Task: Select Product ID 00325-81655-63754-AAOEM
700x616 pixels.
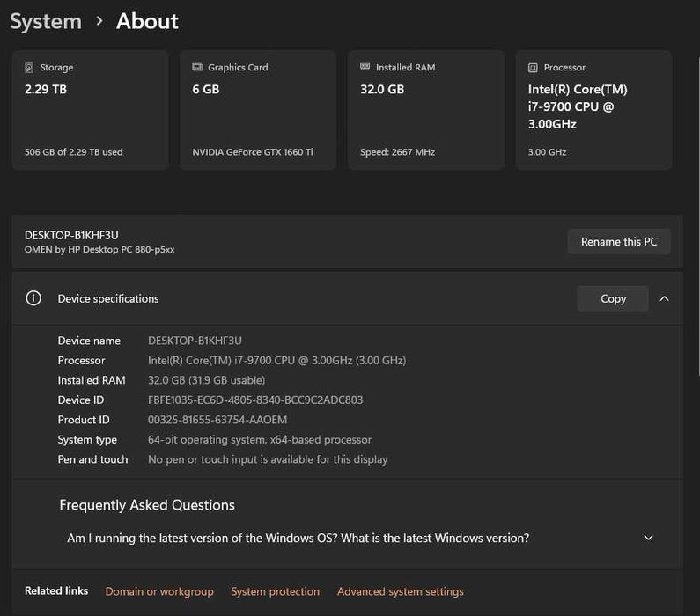Action: 217,420
